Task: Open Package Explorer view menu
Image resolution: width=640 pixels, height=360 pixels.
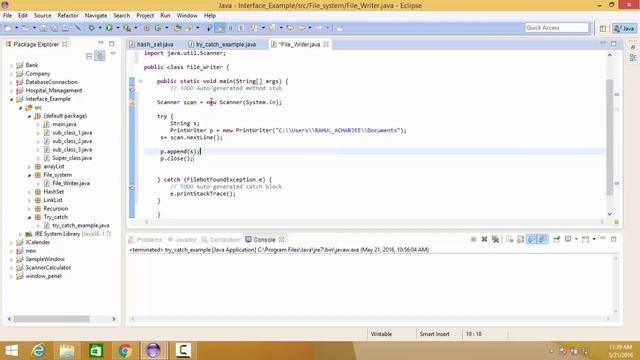Action: coord(113,54)
